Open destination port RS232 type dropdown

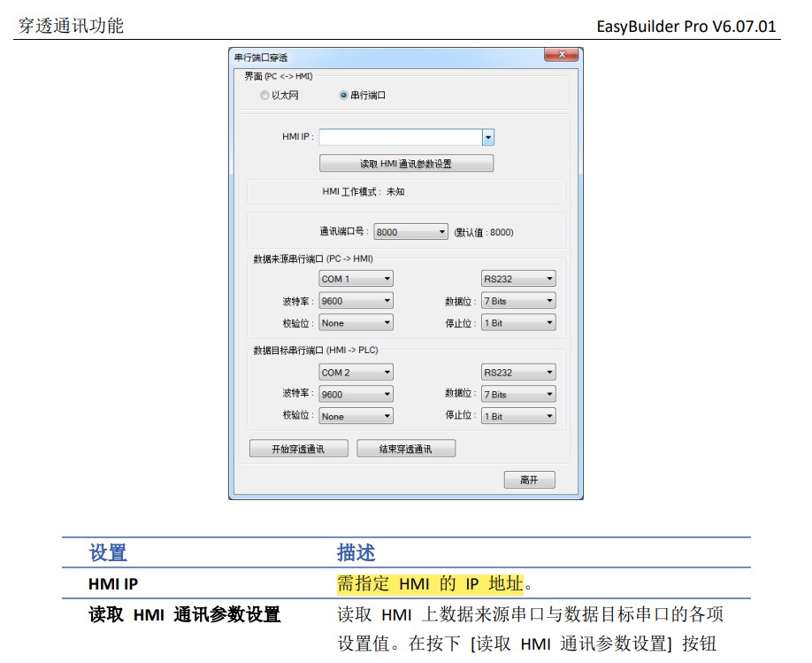point(518,373)
